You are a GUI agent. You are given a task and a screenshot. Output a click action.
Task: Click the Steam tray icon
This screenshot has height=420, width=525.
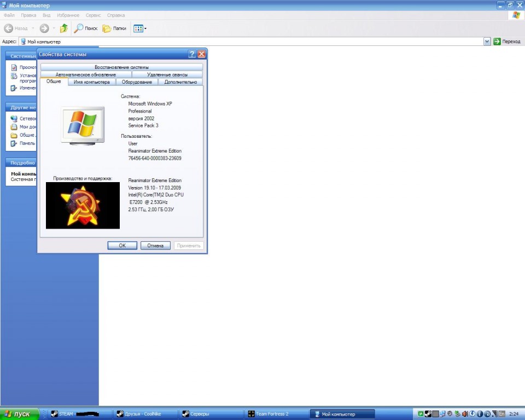tap(428, 414)
